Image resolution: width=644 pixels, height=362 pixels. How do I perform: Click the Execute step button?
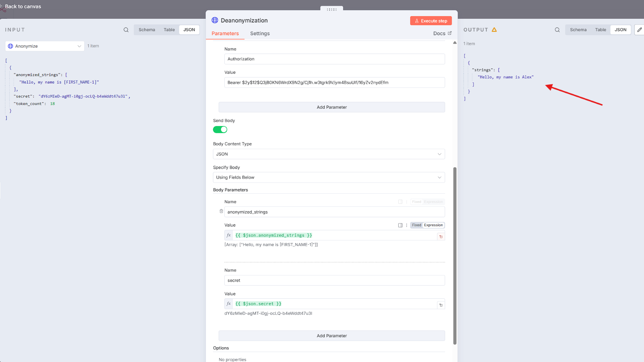point(431,21)
